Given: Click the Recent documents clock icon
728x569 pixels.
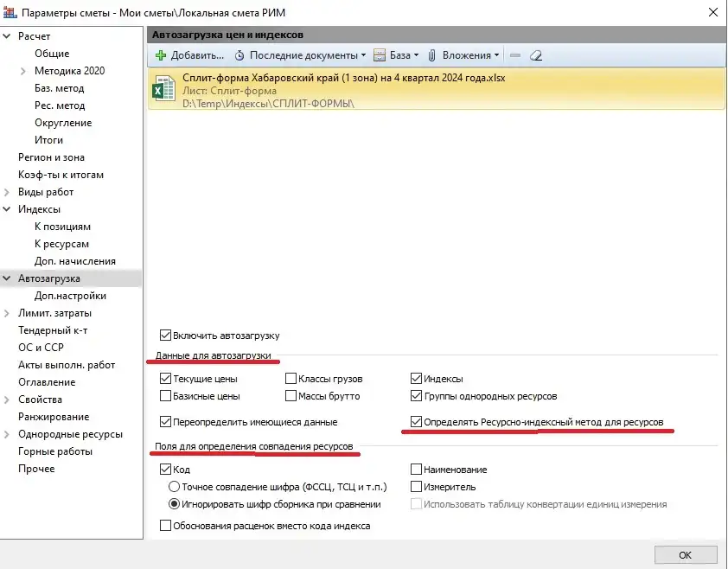Looking at the screenshot, I should [x=240, y=55].
